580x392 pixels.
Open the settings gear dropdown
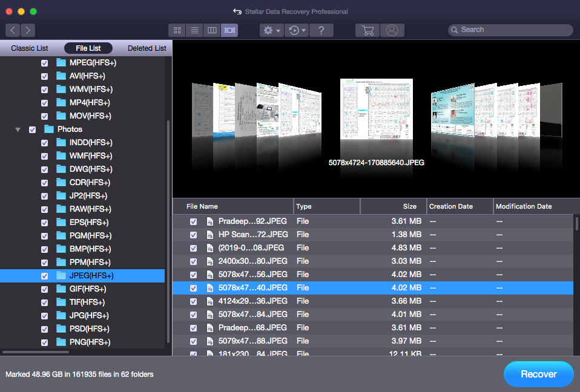point(271,30)
